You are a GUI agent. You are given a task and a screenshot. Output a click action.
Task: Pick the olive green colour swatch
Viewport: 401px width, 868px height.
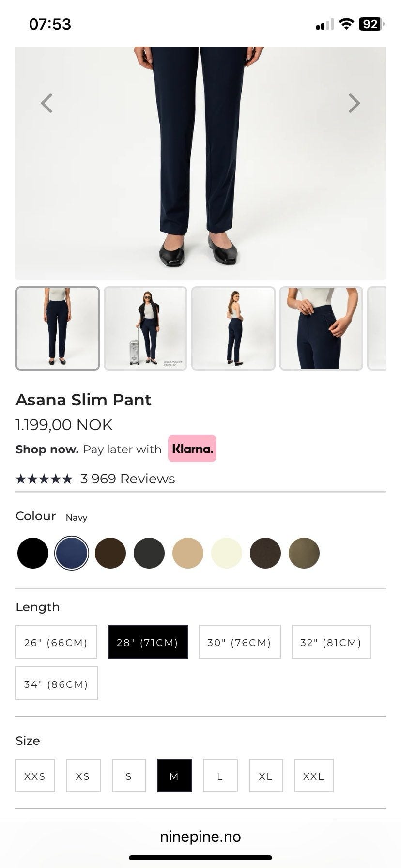pos(304,553)
